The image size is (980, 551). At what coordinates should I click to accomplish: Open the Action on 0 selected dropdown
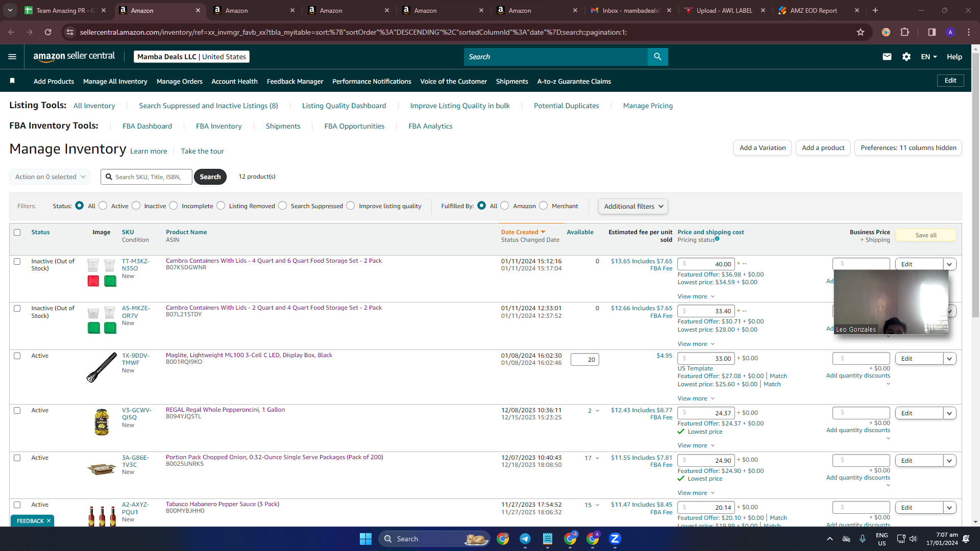pyautogui.click(x=50, y=177)
